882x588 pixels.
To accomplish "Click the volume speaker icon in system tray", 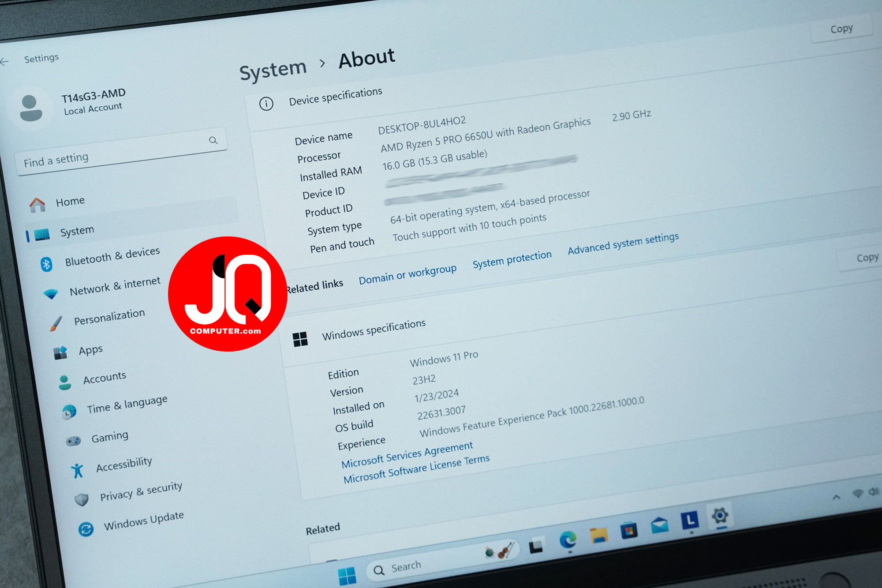I will click(874, 491).
